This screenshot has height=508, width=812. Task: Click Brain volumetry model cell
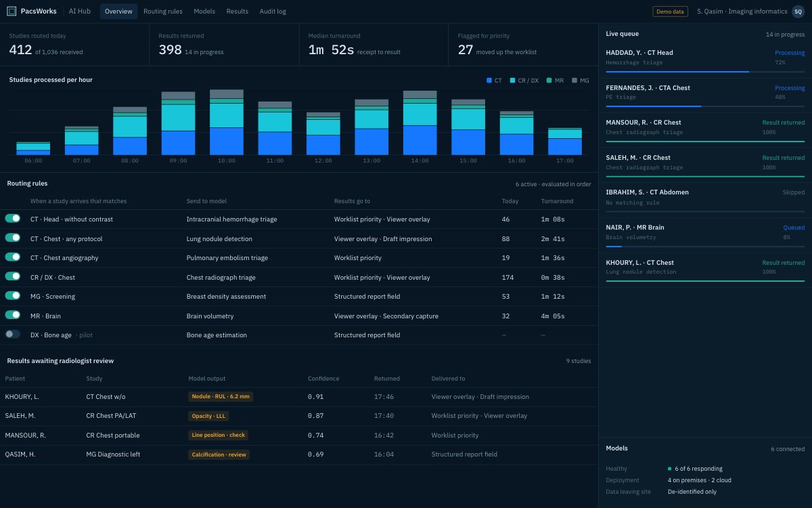210,316
